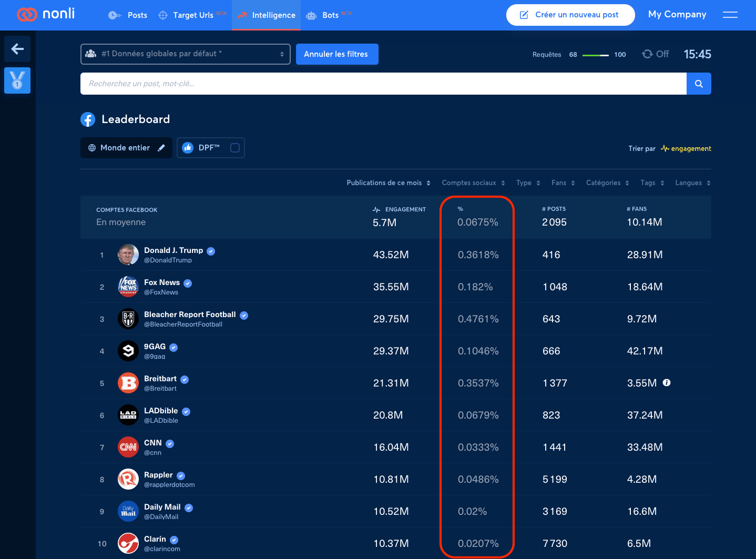Click the Breitbart logo avatar

point(128,383)
